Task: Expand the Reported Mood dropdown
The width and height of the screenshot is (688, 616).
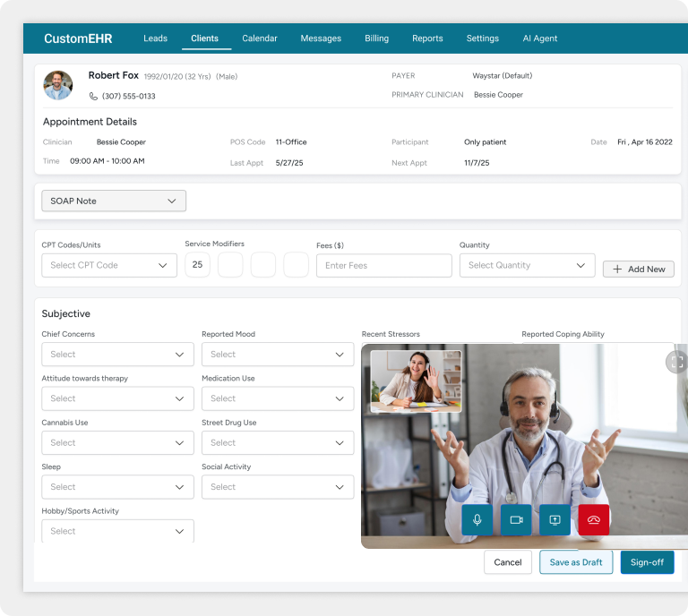Action: [x=277, y=355]
